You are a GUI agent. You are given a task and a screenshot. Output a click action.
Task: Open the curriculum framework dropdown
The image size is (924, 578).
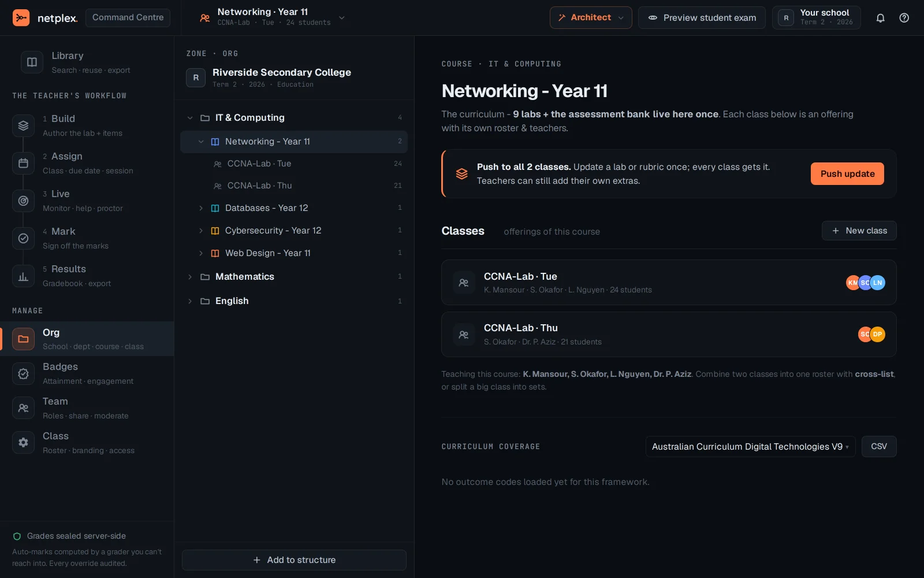[x=750, y=447]
